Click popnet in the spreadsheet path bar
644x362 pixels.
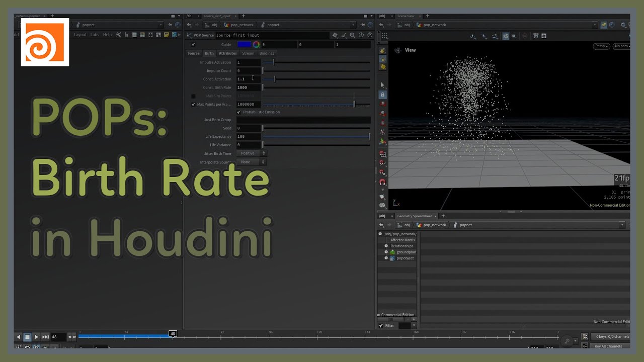(466, 225)
